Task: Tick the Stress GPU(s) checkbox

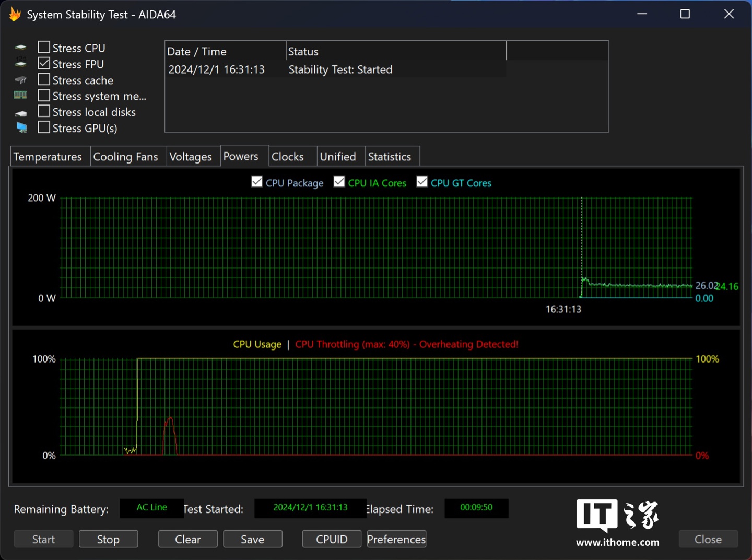Action: [x=44, y=127]
